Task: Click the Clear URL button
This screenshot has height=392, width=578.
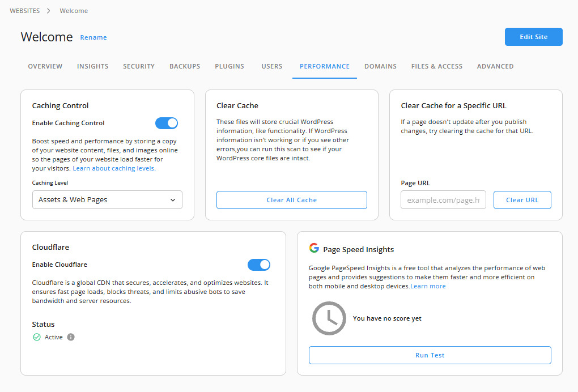Action: coord(522,200)
